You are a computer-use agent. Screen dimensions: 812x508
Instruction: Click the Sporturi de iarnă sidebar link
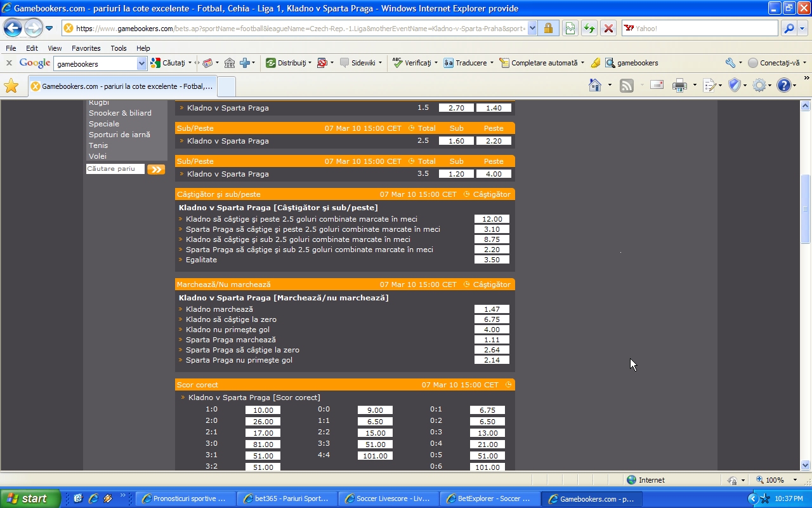tap(119, 135)
